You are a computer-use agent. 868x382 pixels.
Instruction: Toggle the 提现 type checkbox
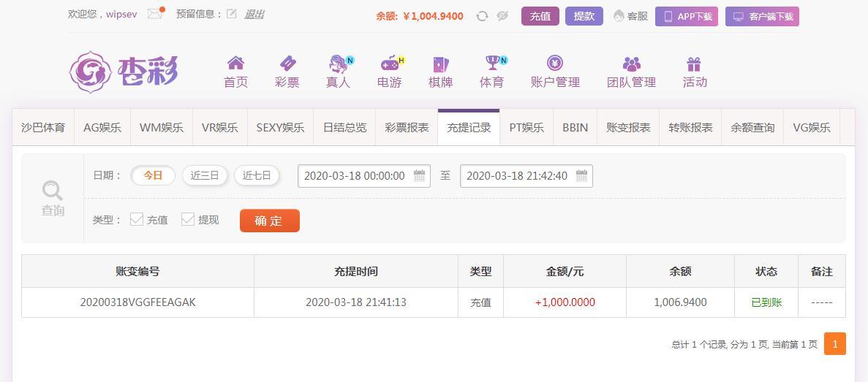point(188,219)
